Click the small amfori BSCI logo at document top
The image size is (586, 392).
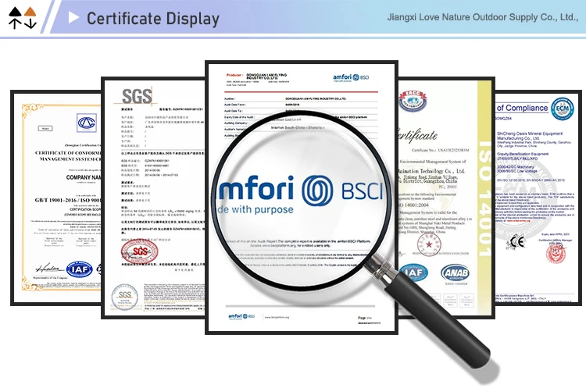tap(351, 77)
